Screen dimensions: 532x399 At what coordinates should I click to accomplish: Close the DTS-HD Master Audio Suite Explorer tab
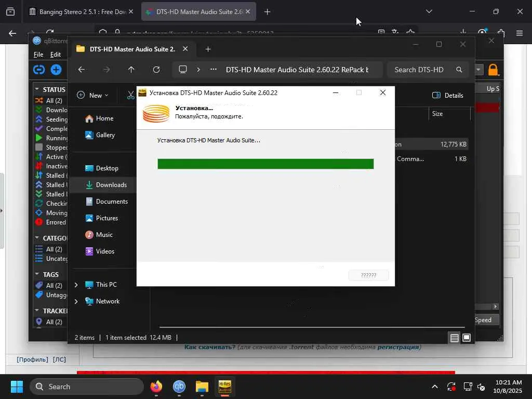[x=185, y=49]
